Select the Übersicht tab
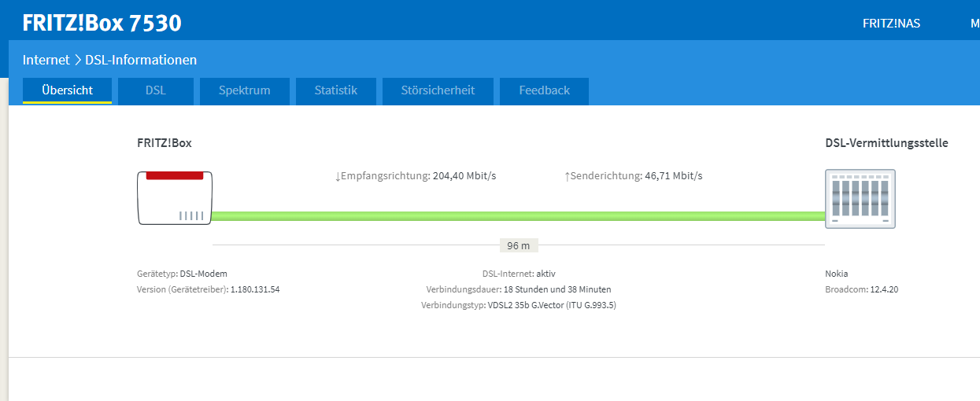The height and width of the screenshot is (401, 980). click(x=67, y=90)
